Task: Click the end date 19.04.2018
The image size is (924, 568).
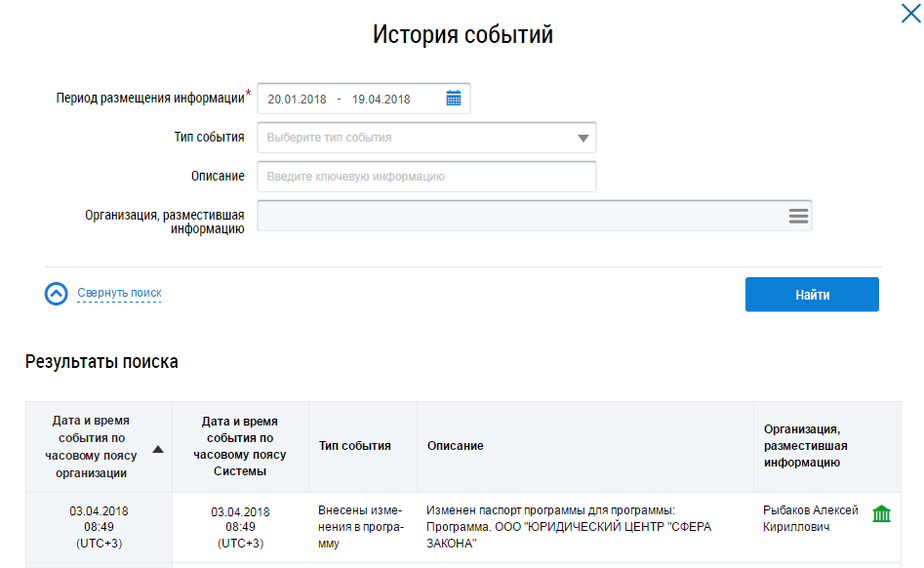Action: (381, 100)
